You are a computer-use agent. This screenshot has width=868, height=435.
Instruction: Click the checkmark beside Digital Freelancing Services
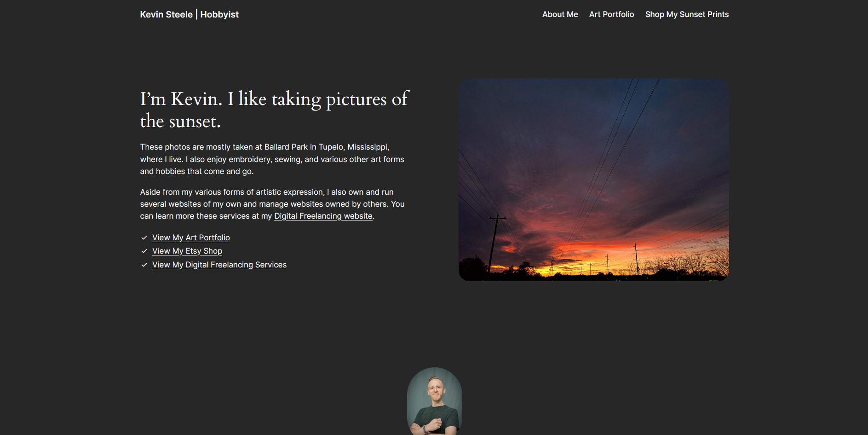point(144,265)
